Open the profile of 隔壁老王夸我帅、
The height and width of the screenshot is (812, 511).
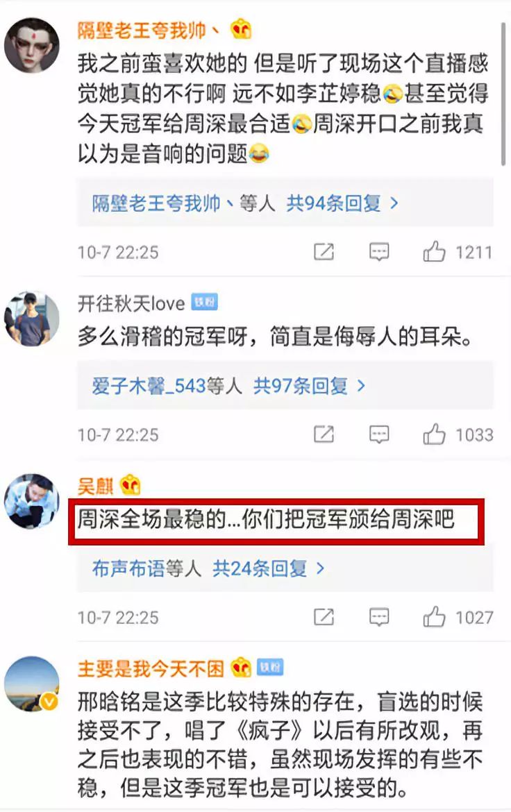(149, 31)
